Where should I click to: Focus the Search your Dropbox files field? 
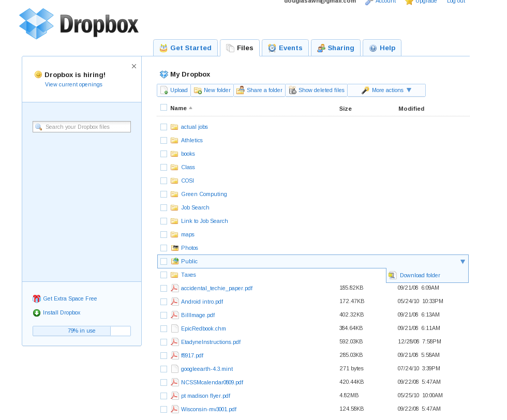[x=82, y=127]
